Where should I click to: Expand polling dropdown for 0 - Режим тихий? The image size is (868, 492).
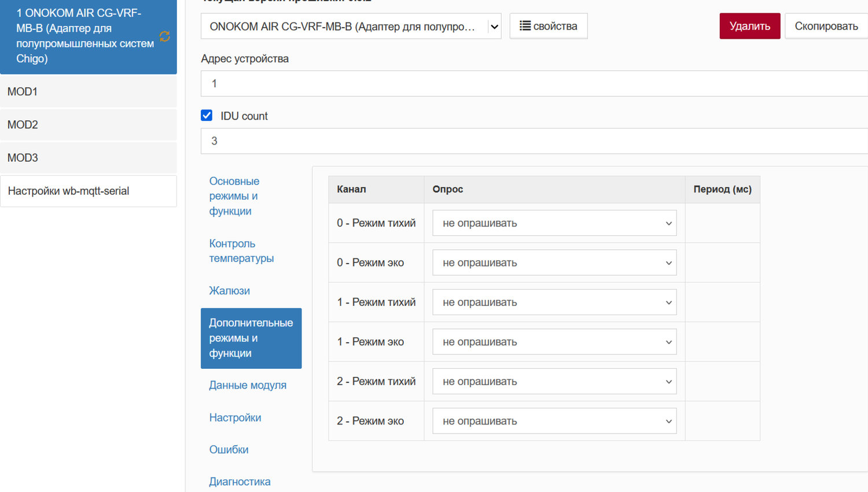pos(554,223)
